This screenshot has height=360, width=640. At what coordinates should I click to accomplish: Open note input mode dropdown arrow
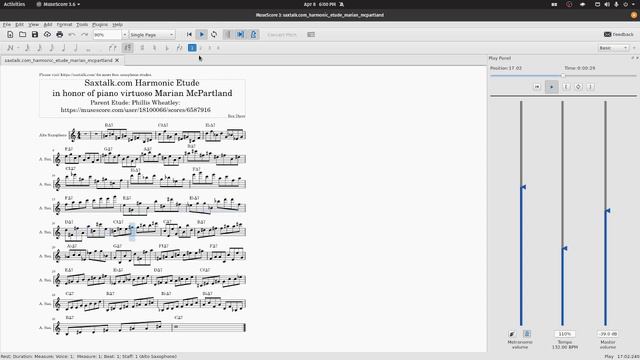[x=19, y=48]
